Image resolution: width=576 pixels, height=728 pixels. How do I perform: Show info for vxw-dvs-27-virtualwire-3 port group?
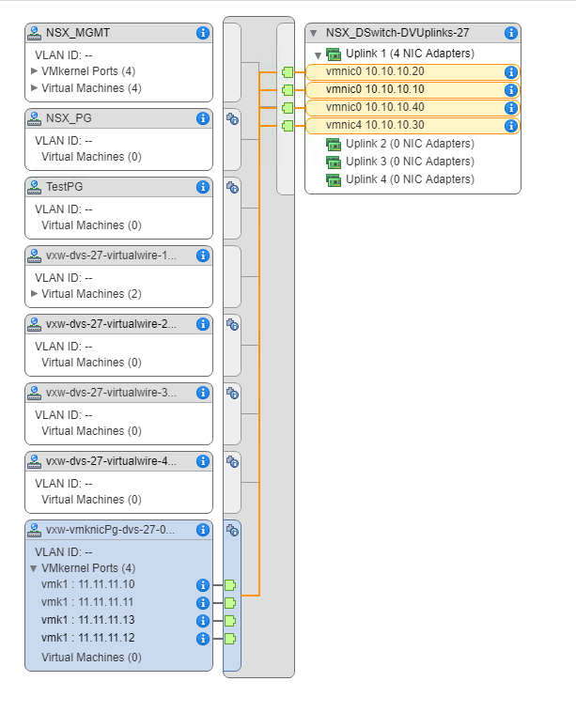click(203, 393)
